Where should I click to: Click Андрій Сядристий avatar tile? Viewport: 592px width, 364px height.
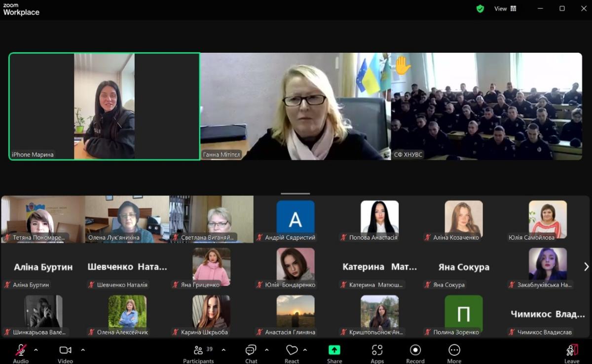[x=296, y=219]
